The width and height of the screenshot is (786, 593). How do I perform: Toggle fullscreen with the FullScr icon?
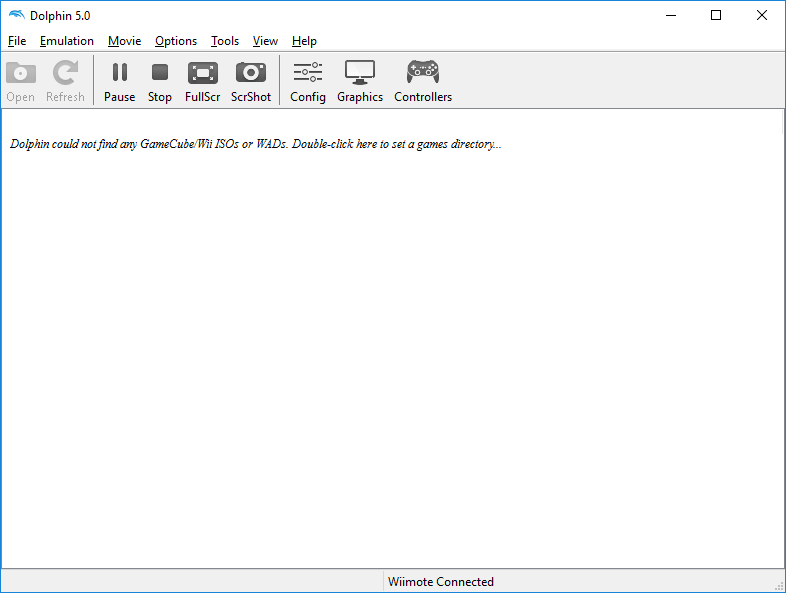click(203, 73)
